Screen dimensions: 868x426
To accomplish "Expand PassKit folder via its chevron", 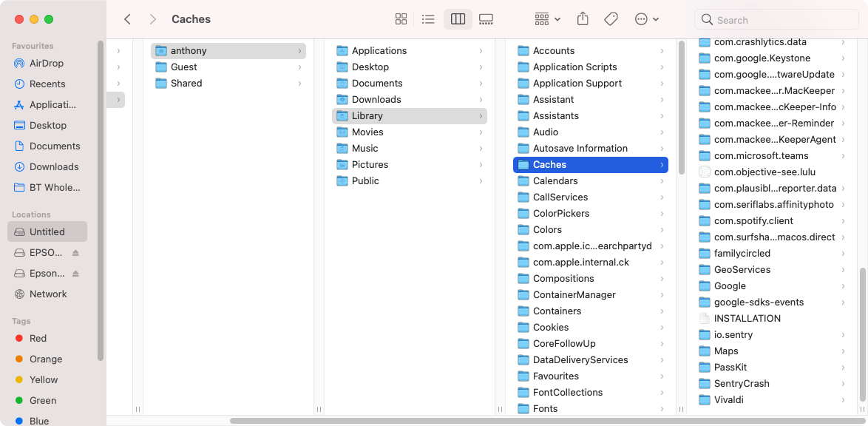I will click(843, 368).
